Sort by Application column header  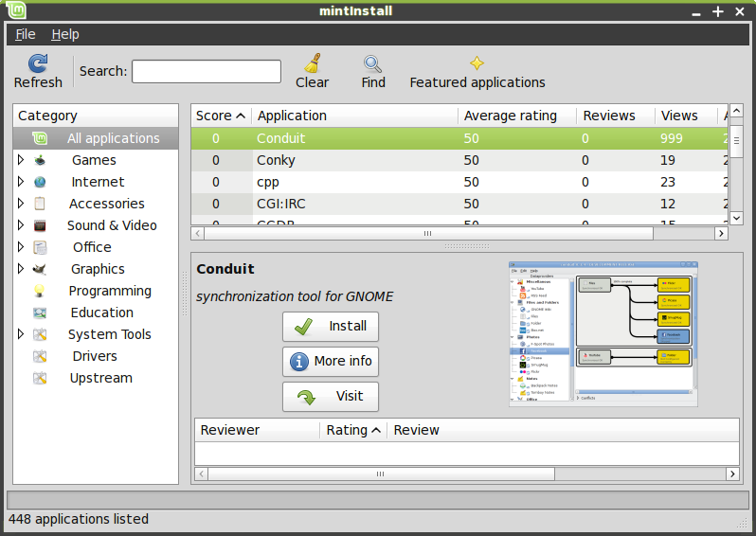[355, 116]
